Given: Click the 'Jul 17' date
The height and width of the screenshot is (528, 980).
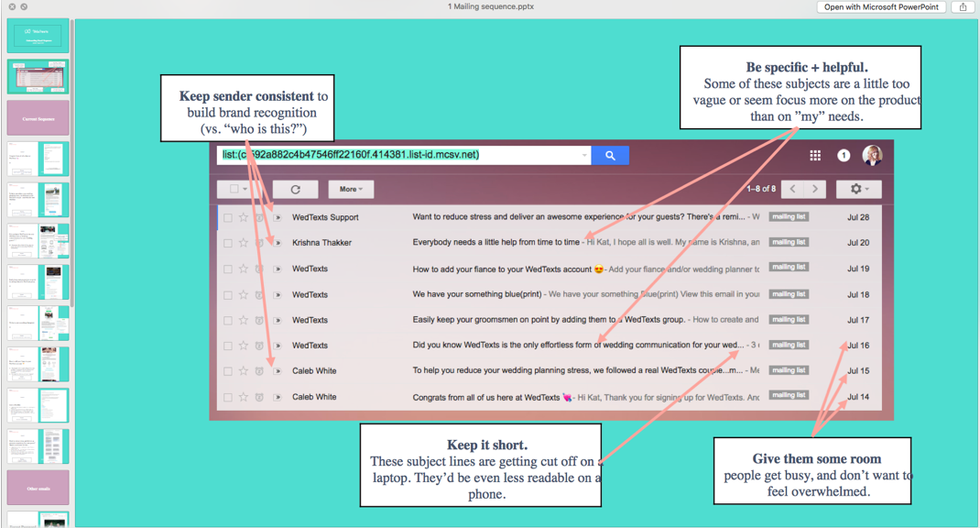Looking at the screenshot, I should 858,320.
